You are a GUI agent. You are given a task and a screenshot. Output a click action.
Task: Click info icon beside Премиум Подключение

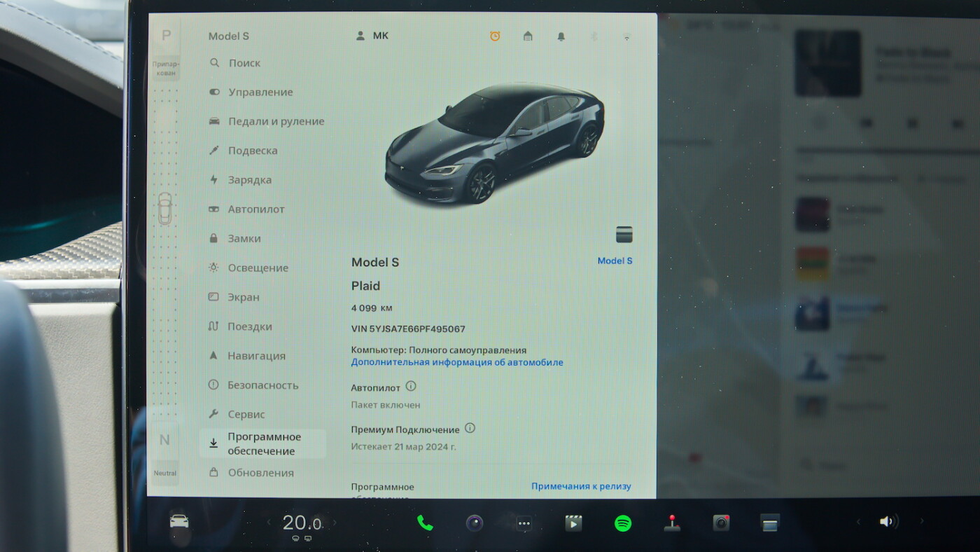(x=470, y=428)
